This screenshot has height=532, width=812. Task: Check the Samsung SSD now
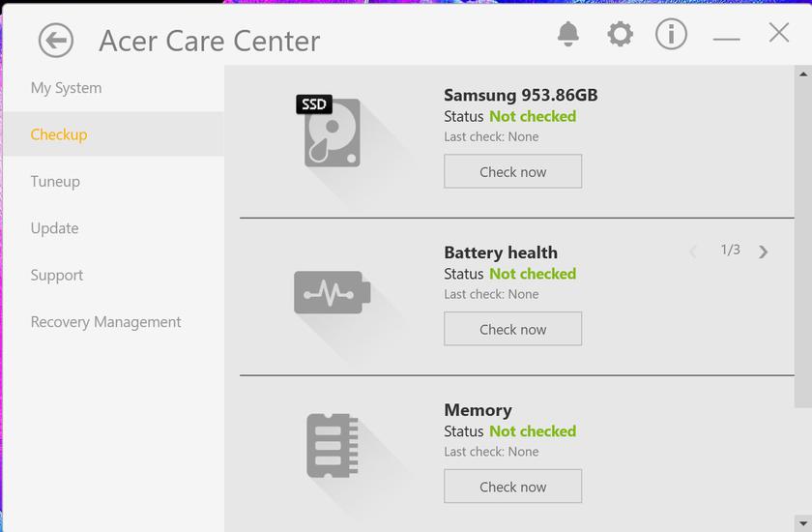512,171
